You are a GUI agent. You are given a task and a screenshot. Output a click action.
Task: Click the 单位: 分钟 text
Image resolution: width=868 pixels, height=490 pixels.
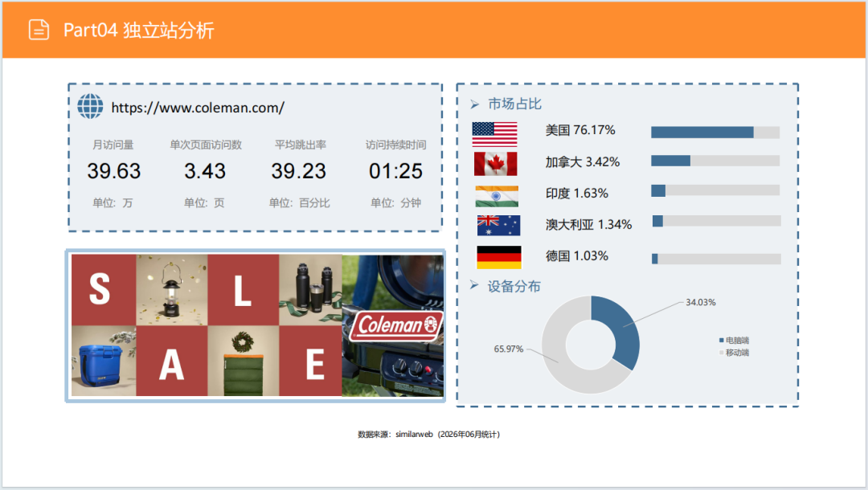pos(395,203)
